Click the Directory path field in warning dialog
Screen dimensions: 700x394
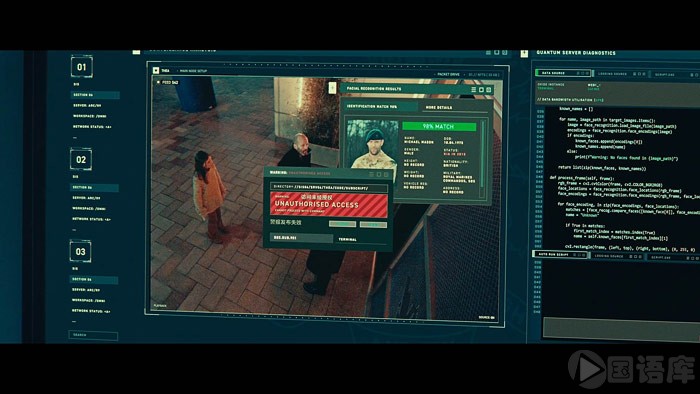point(329,188)
